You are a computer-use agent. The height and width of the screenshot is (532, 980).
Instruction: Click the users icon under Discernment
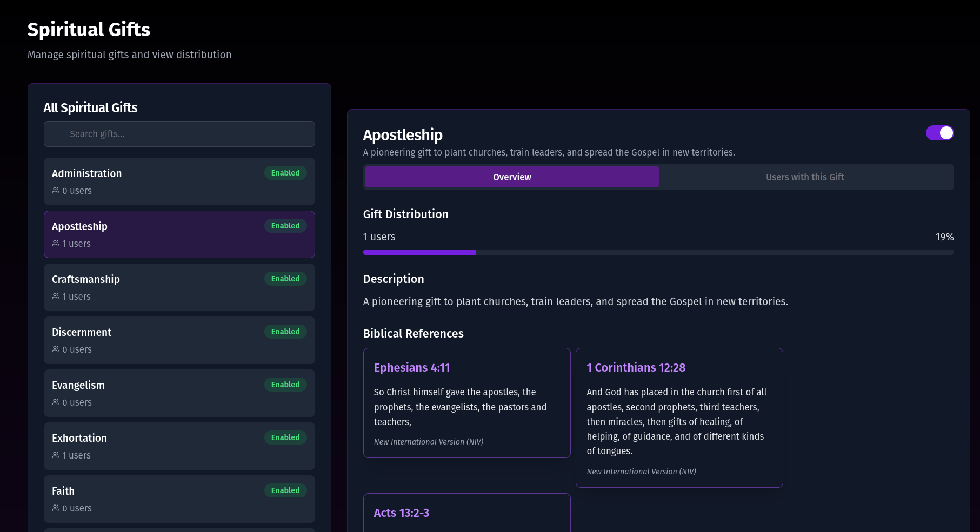(56, 349)
